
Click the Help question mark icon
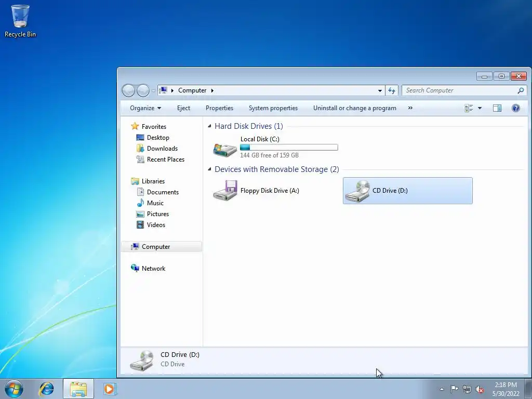516,108
